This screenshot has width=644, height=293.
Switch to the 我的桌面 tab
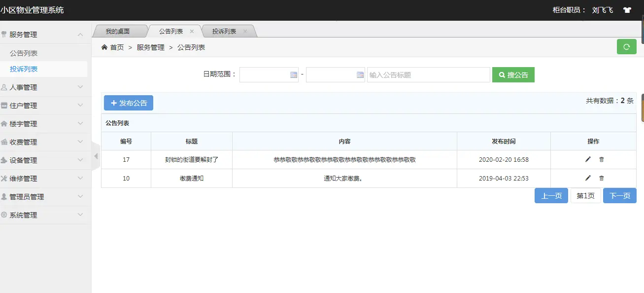[118, 31]
